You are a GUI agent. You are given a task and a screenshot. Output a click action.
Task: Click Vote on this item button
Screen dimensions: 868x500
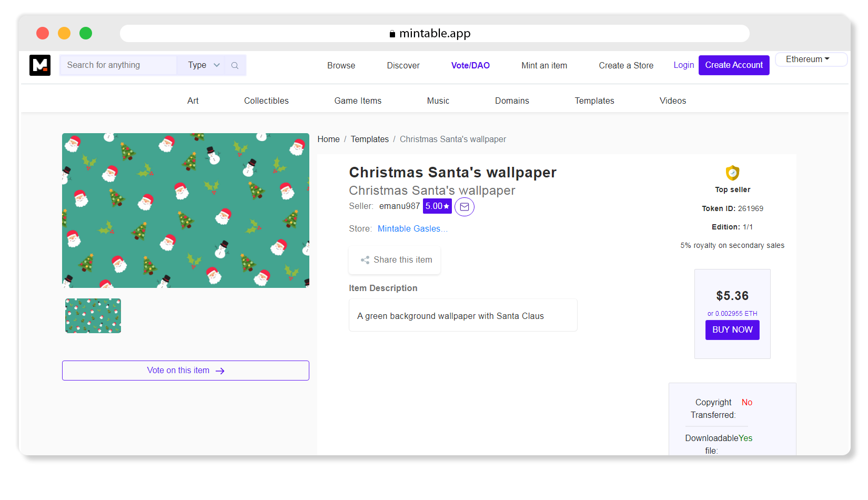pyautogui.click(x=185, y=371)
